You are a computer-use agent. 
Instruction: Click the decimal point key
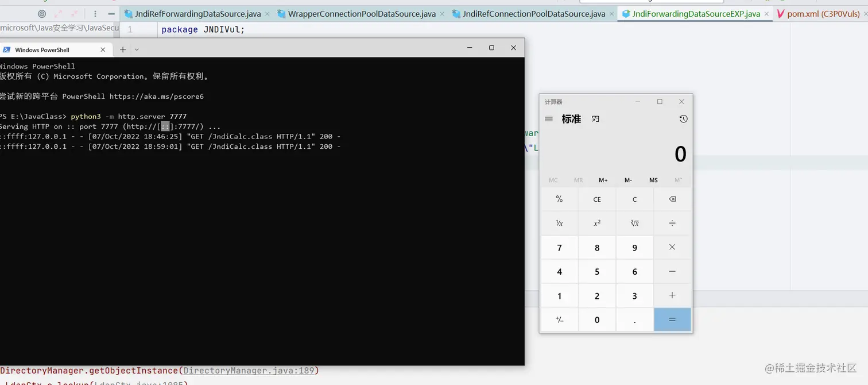(634, 319)
